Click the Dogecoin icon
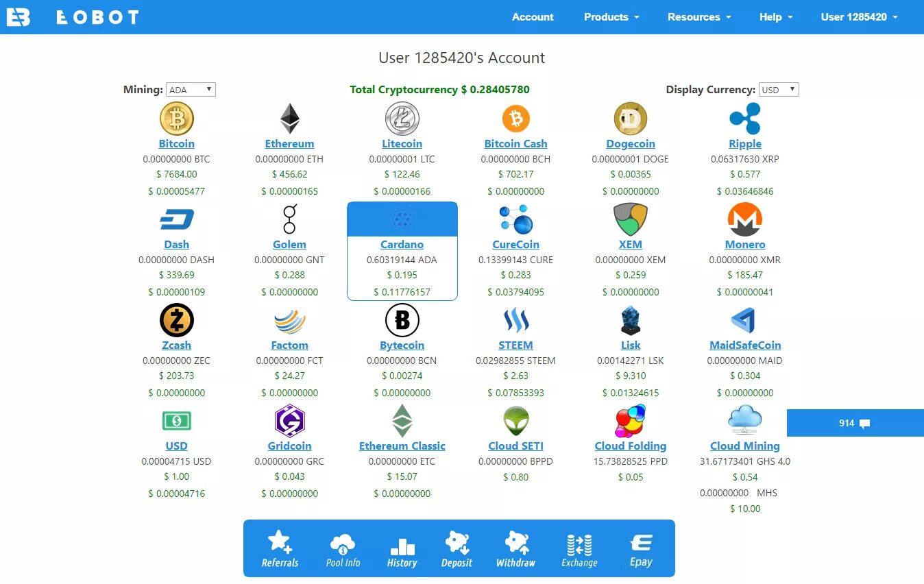The width and height of the screenshot is (924, 584). pyautogui.click(x=631, y=119)
